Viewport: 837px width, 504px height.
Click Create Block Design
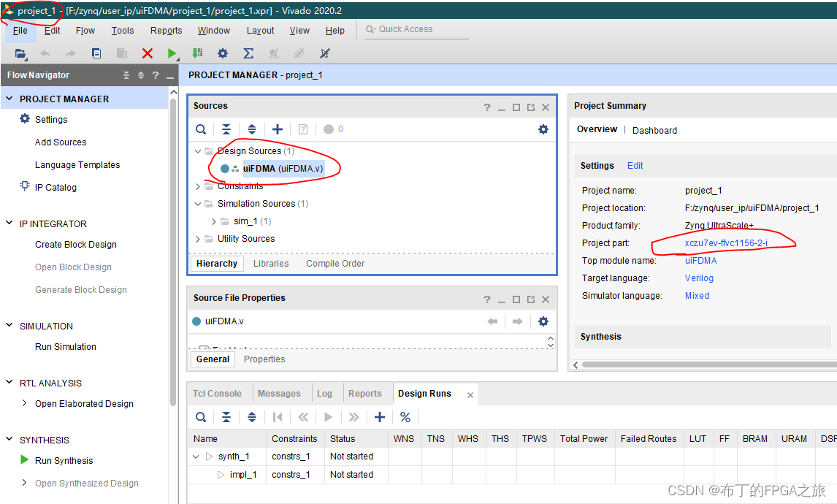pyautogui.click(x=76, y=245)
